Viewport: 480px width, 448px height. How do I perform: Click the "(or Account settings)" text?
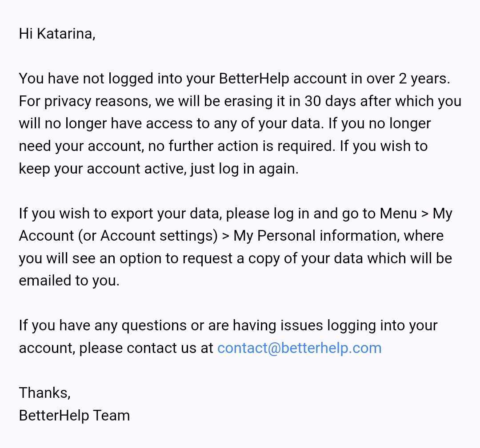[x=148, y=236]
